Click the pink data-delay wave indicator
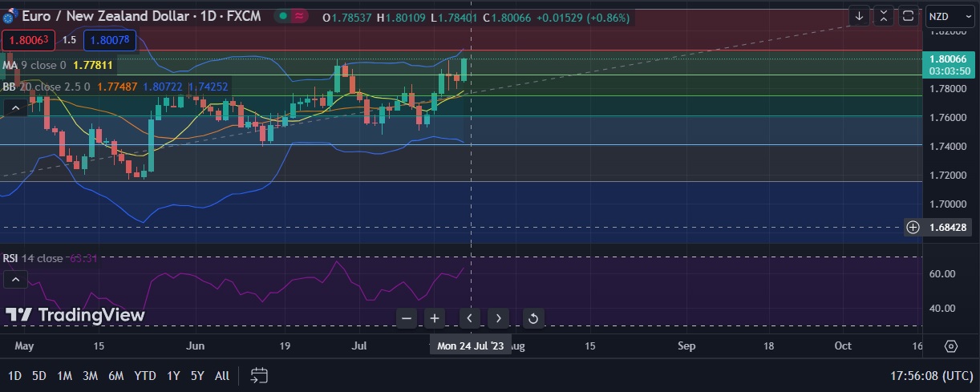Viewport: 980px width, 392px height. click(300, 17)
